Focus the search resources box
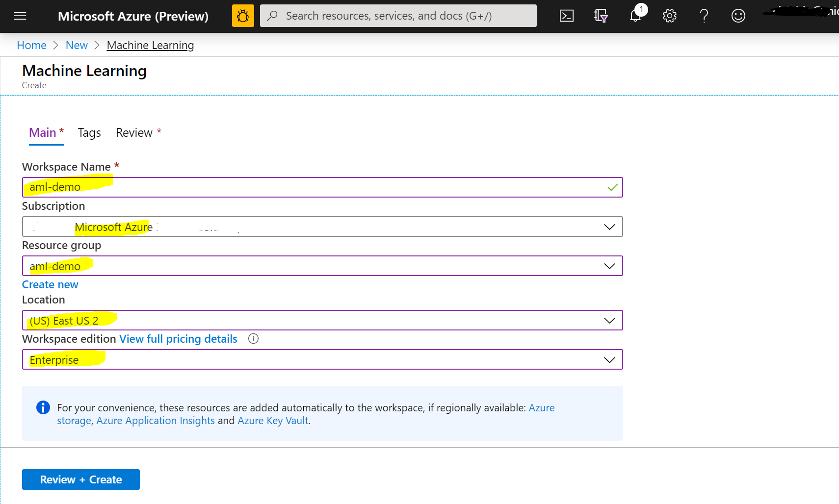839x504 pixels. click(x=398, y=16)
